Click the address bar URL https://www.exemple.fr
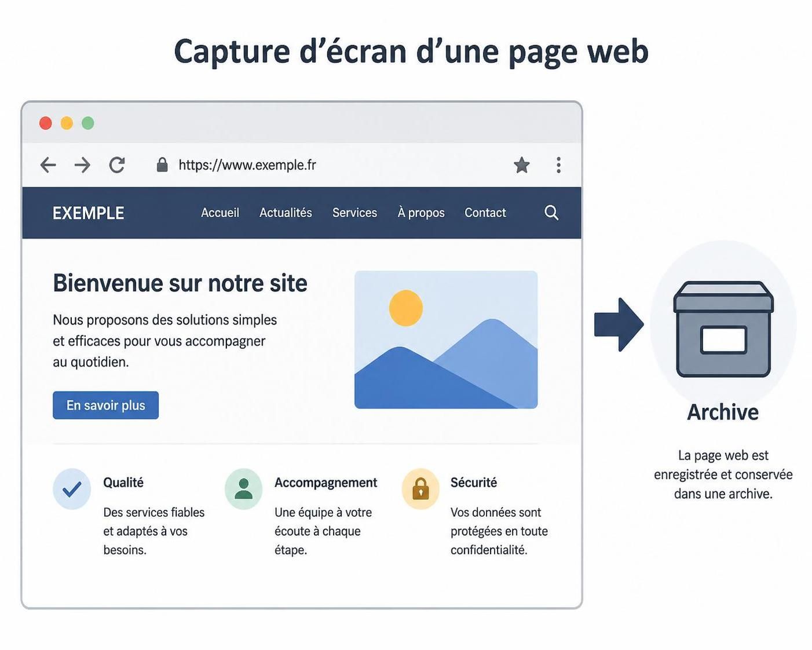Viewport: 812px width, 650px height. (x=247, y=165)
